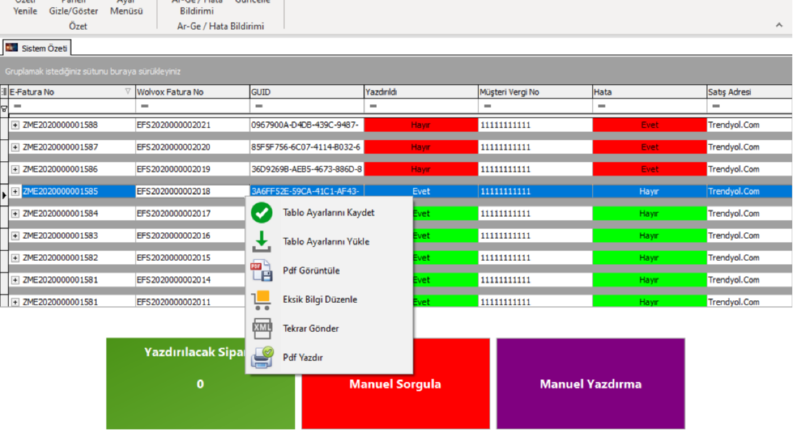The width and height of the screenshot is (793, 446).
Task: Select cell EFS2020000002015
Action: 192,258
